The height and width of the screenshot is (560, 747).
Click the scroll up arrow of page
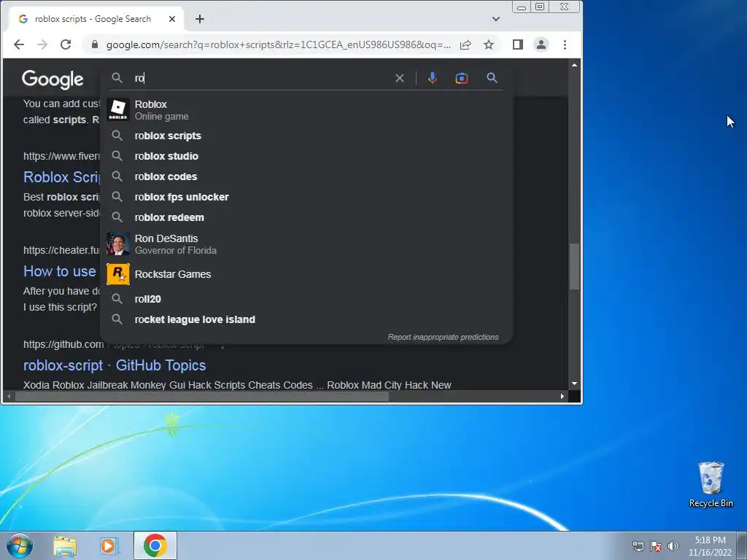[x=574, y=65]
